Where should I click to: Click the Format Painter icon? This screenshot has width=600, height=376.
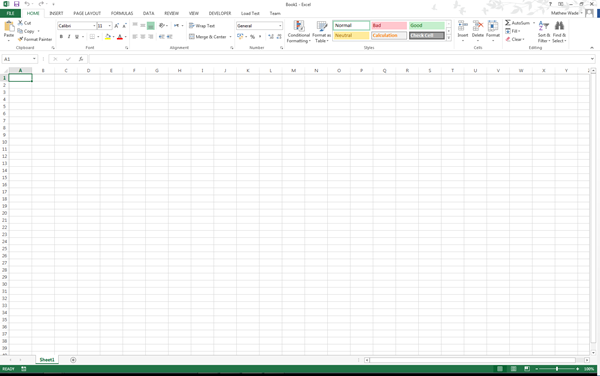(x=21, y=39)
